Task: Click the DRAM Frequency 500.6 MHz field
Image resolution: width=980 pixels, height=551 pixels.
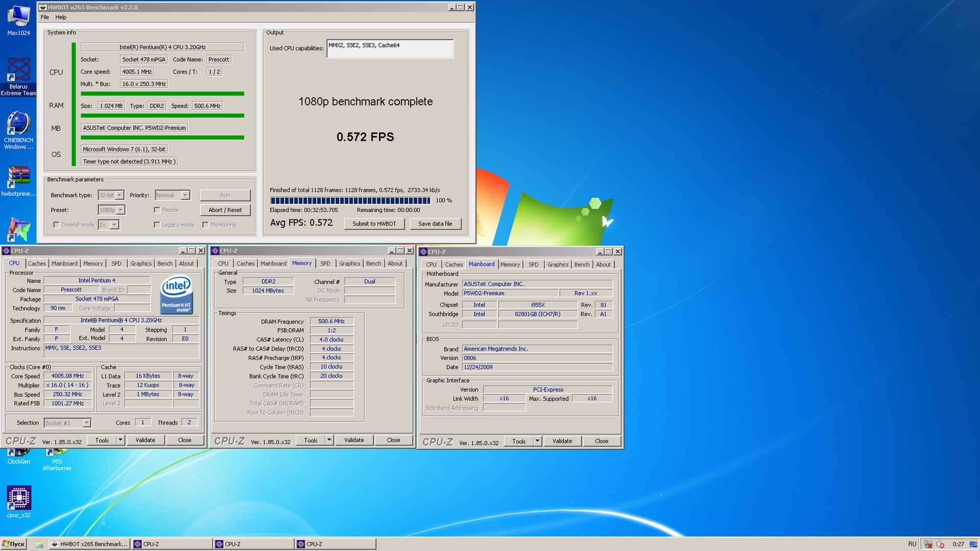Action: [x=332, y=321]
